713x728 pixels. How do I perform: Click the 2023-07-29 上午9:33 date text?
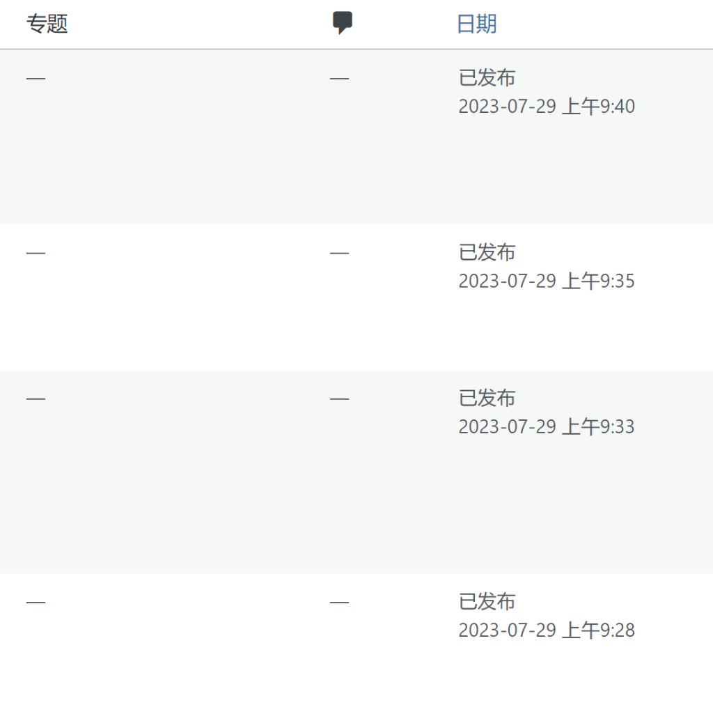[x=547, y=426]
